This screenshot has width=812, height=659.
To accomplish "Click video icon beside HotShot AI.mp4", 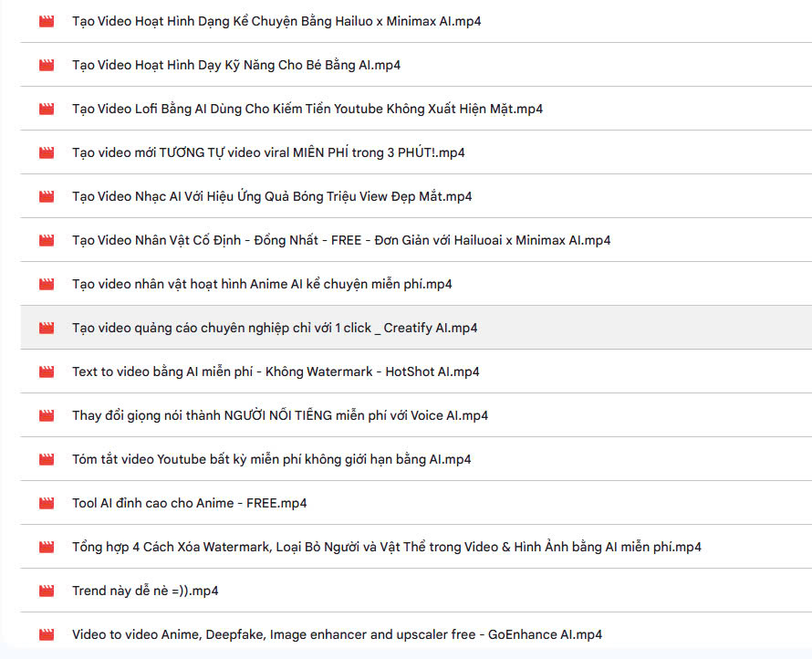I will pyautogui.click(x=47, y=371).
